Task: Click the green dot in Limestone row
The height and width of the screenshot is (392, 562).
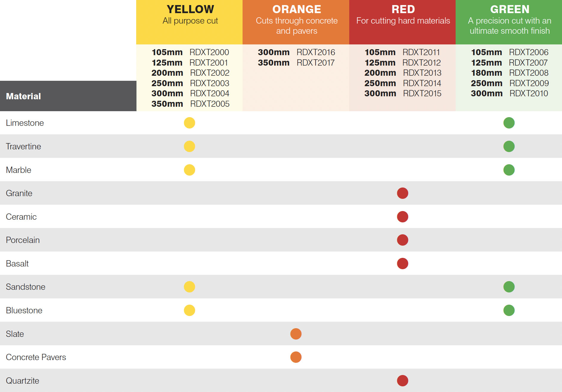Action: (x=509, y=123)
